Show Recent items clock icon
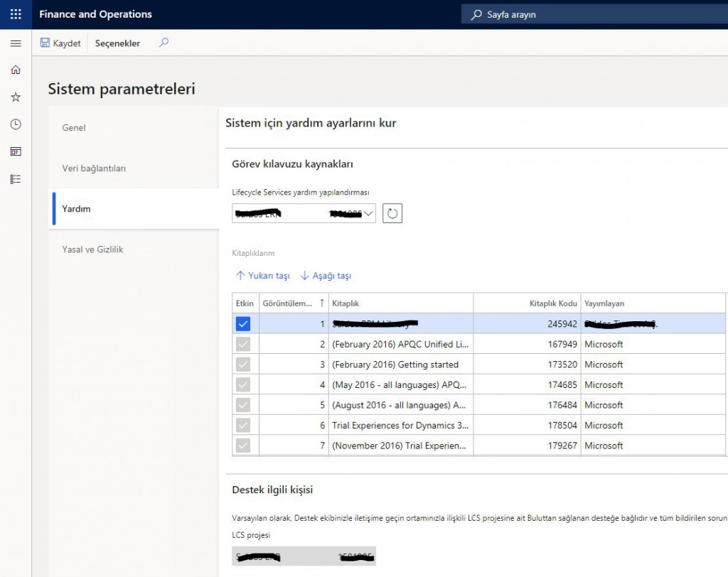 pyautogui.click(x=16, y=124)
